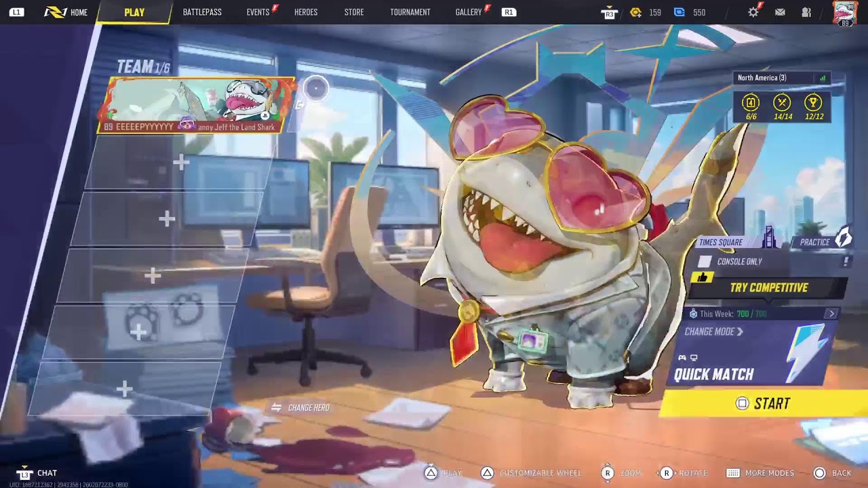Invite a player to the second team slot
The height and width of the screenshot is (488, 868).
pyautogui.click(x=180, y=162)
